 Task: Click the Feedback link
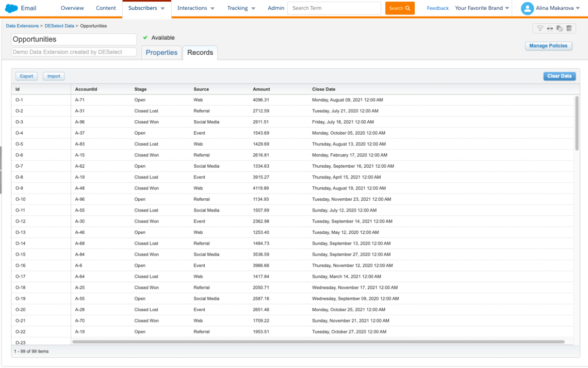tap(437, 8)
